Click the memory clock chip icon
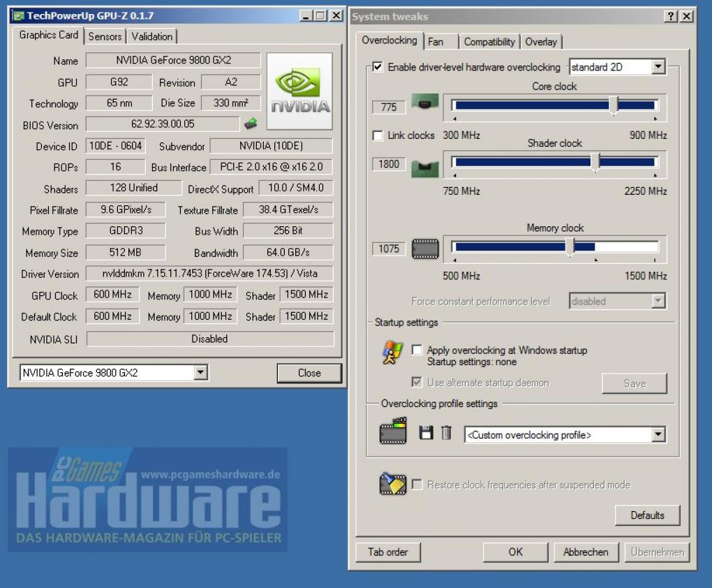Screen dimensions: 712x588 tap(425, 249)
